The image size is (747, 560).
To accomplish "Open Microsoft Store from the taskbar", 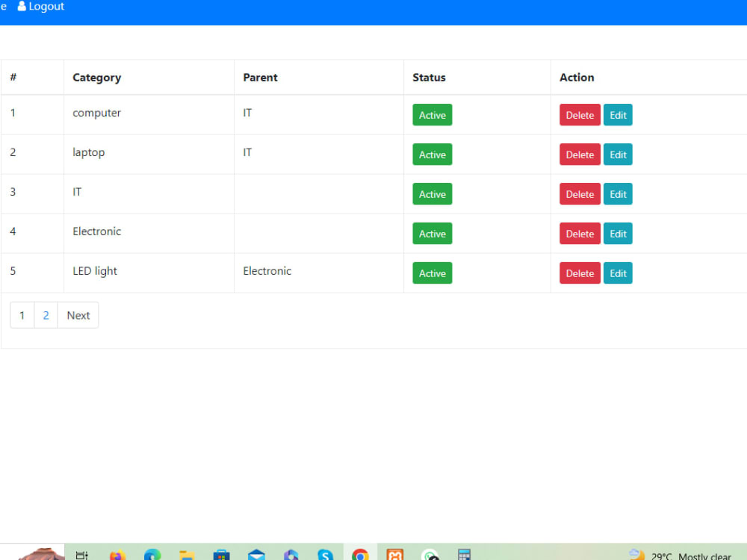I will click(222, 555).
